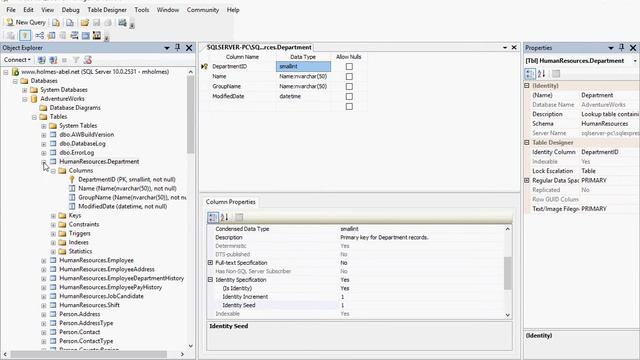The height and width of the screenshot is (360, 640).
Task: Expand Regular Data Space property
Action: (527, 180)
